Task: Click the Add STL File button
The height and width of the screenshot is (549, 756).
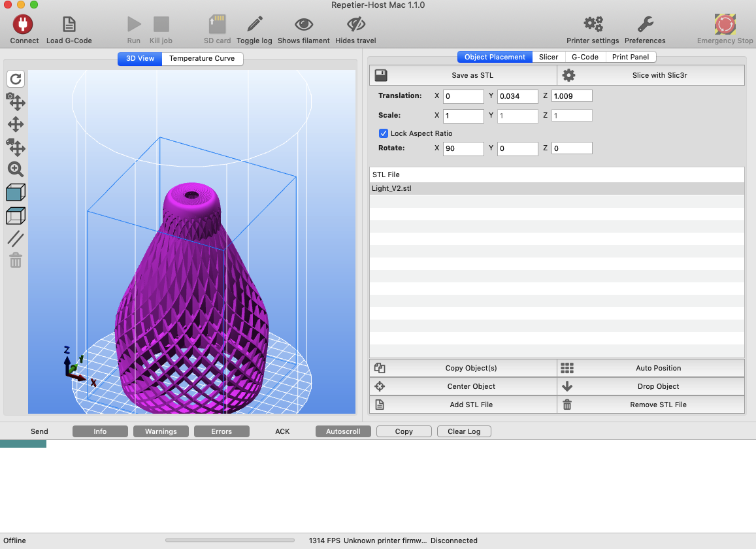Action: click(463, 405)
